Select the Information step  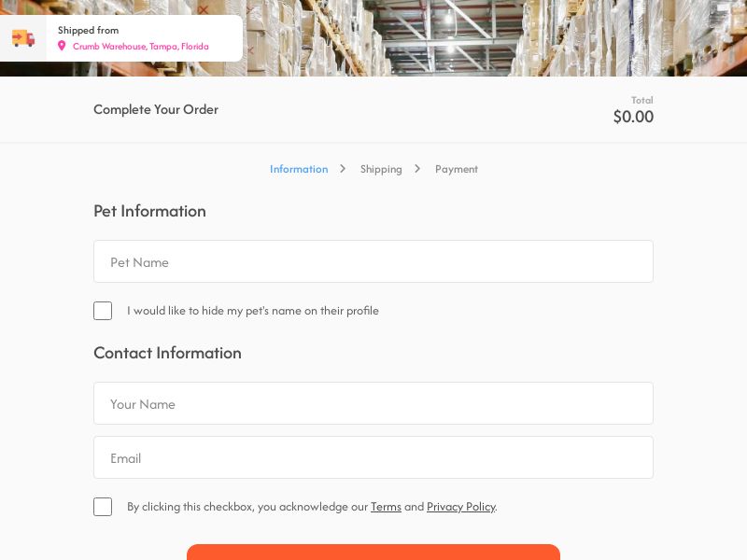coord(299,169)
